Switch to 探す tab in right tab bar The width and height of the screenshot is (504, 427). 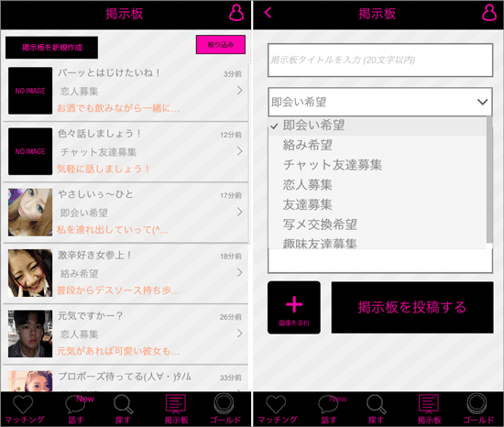point(376,409)
